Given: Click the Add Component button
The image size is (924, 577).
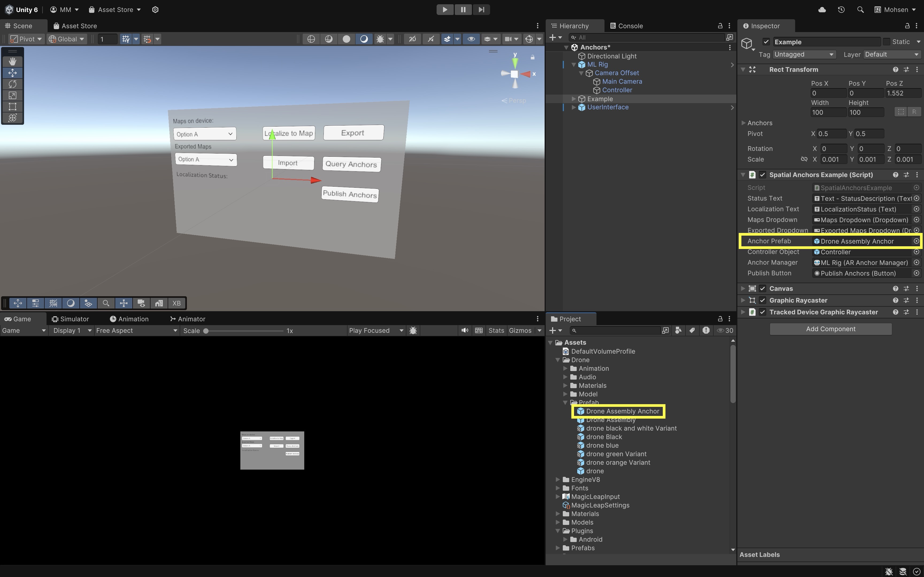Looking at the screenshot, I should [x=830, y=329].
